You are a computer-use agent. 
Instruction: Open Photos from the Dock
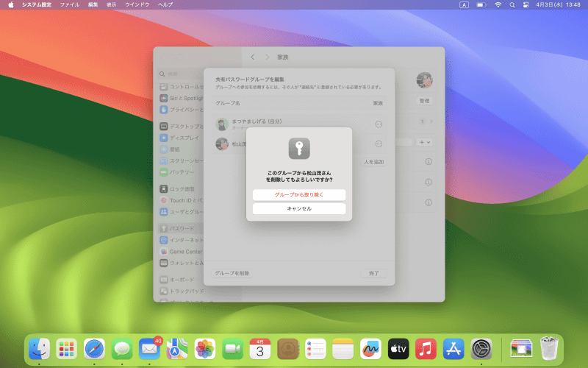click(x=205, y=349)
